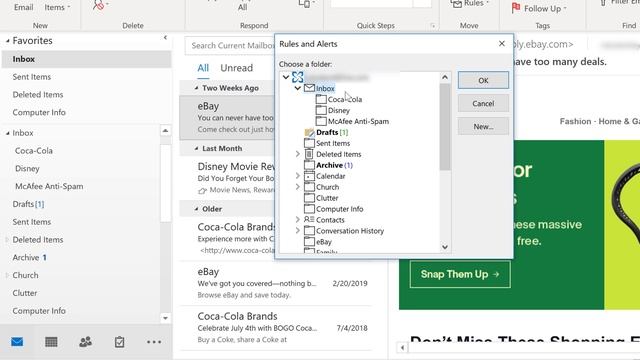640x360 pixels.
Task: Click the forwarded arrow icon on Disney email
Action: pyautogui.click(x=202, y=191)
